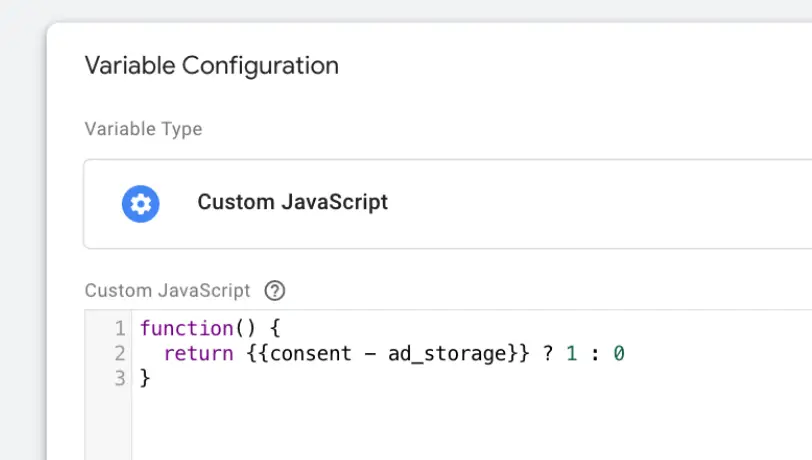Click the number 1 in the ternary

click(572, 353)
